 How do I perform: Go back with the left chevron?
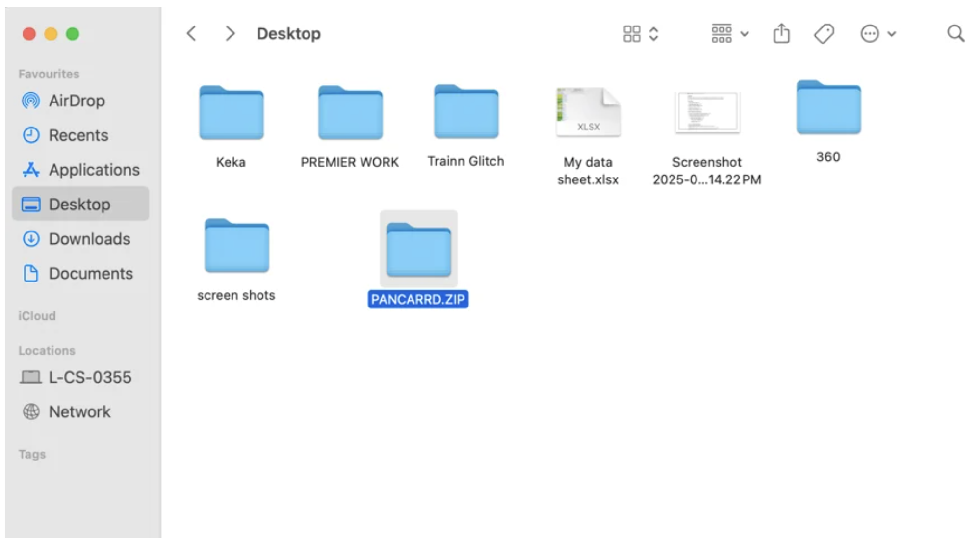click(x=192, y=34)
